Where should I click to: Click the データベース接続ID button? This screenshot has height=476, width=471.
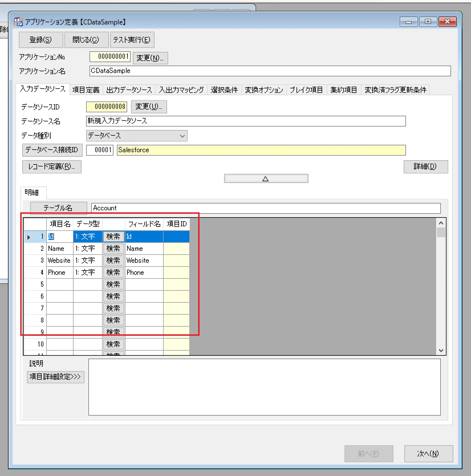pos(52,150)
